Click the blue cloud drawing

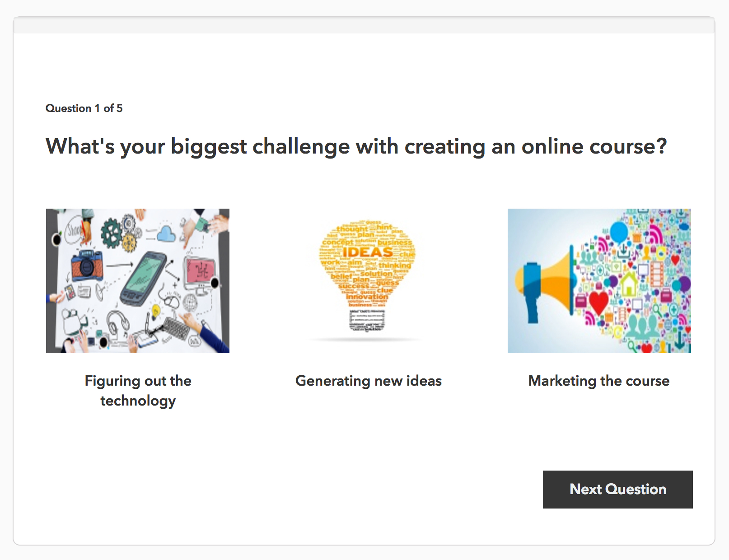(x=167, y=233)
